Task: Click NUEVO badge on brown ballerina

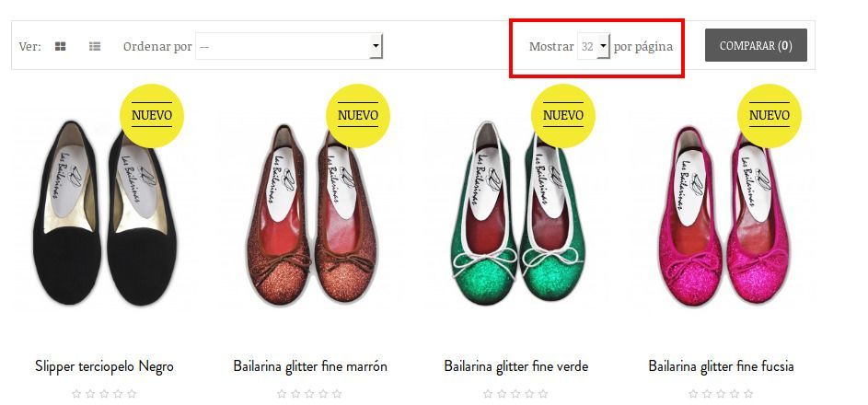Action: 358,116
